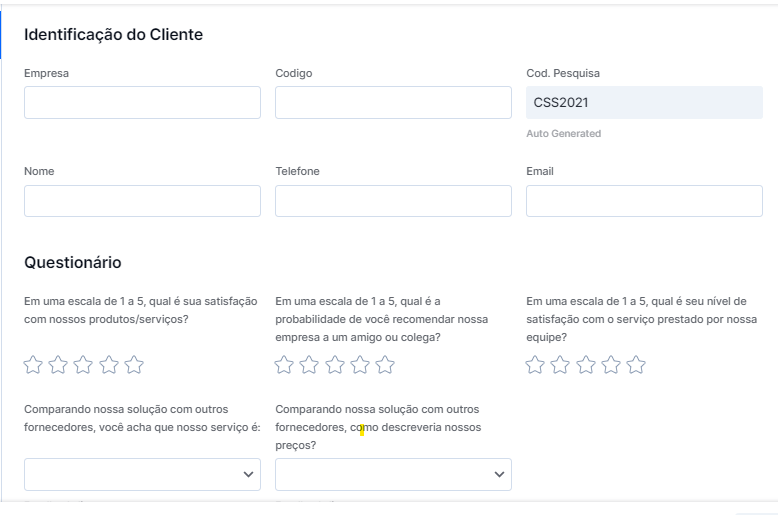Give five stars for product/service satisfaction
Viewport: 778px width, 515px height.
click(x=134, y=365)
